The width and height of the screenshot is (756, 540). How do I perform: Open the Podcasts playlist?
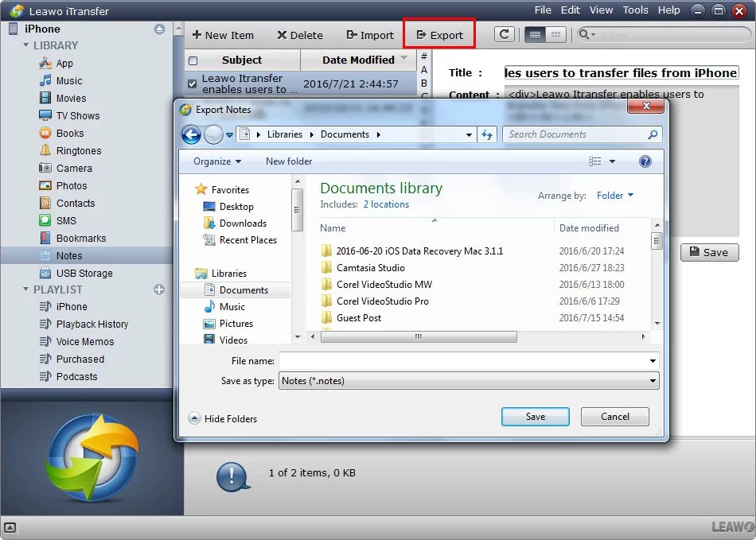click(76, 376)
